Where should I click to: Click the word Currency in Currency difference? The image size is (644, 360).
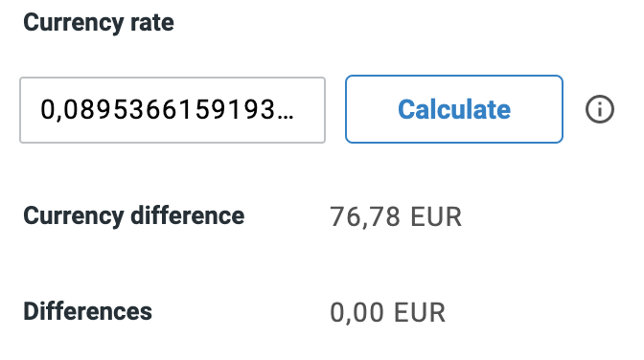73,216
